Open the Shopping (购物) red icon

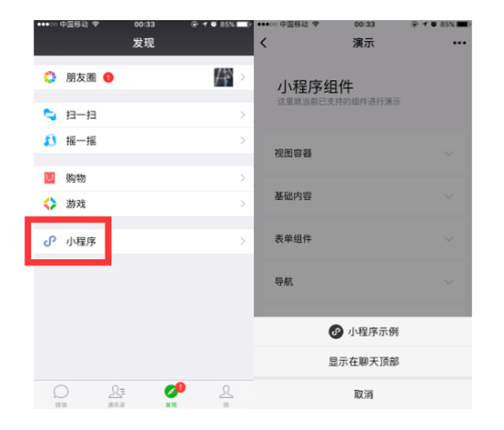[49, 177]
